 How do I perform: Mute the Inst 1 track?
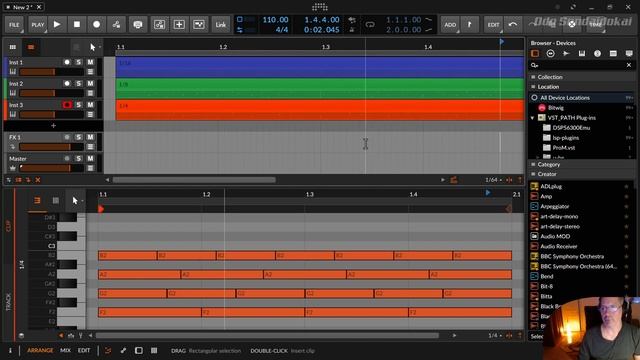click(90, 62)
